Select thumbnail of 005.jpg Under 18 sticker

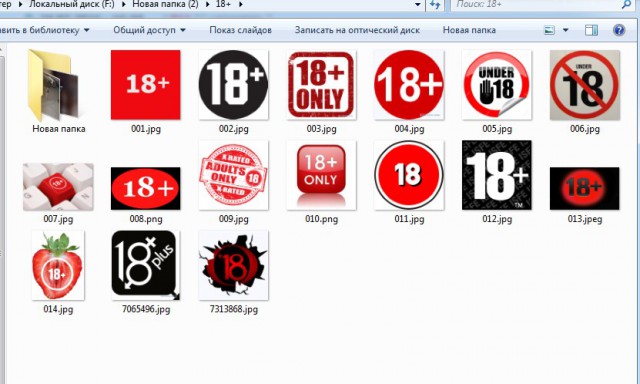click(497, 84)
